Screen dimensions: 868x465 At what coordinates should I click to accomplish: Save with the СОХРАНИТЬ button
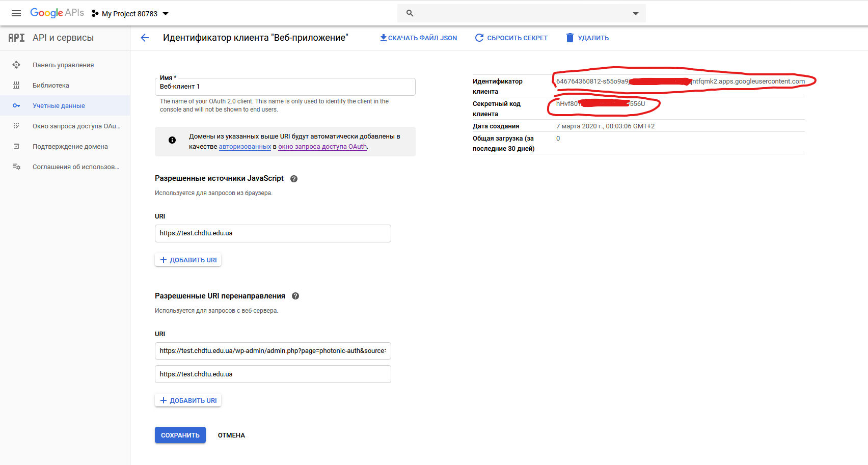point(180,435)
